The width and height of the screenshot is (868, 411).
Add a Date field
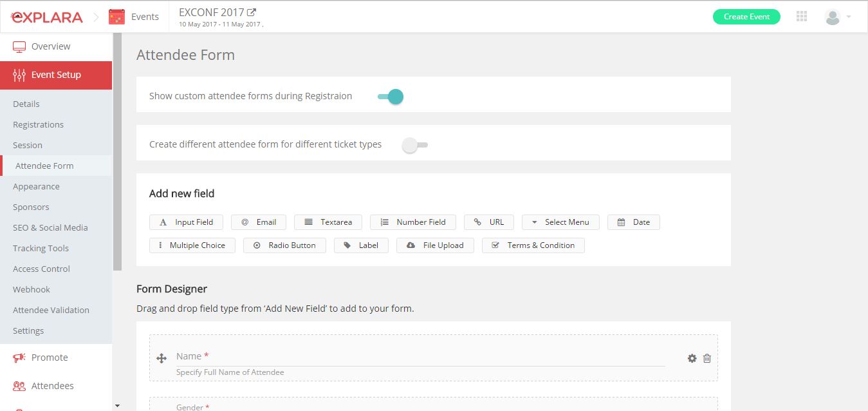tap(634, 222)
